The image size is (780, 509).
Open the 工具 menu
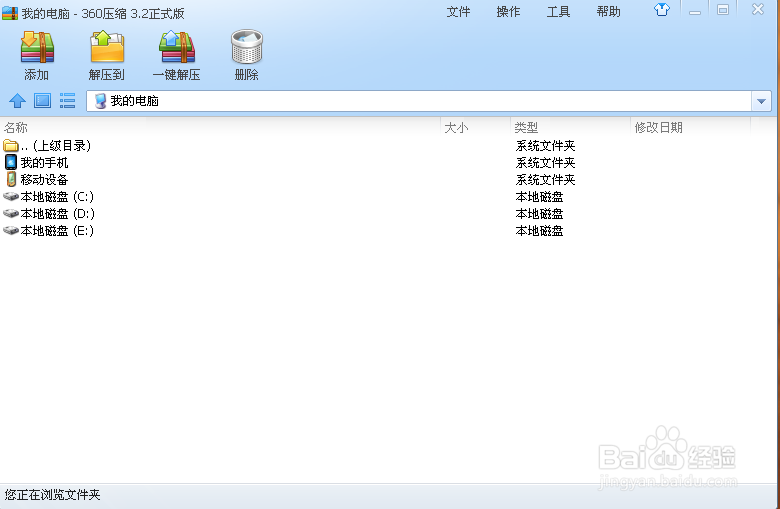tap(558, 11)
